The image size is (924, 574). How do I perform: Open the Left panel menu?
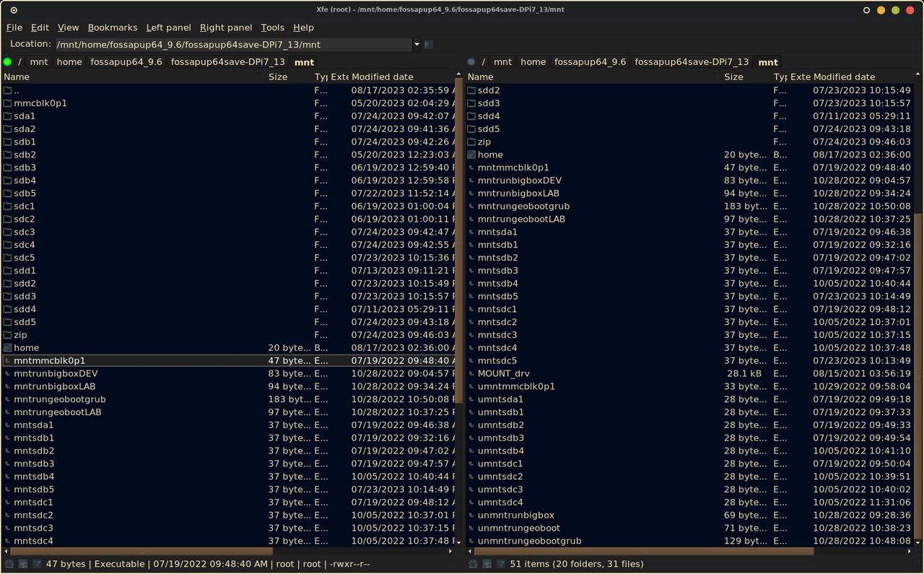pos(168,27)
